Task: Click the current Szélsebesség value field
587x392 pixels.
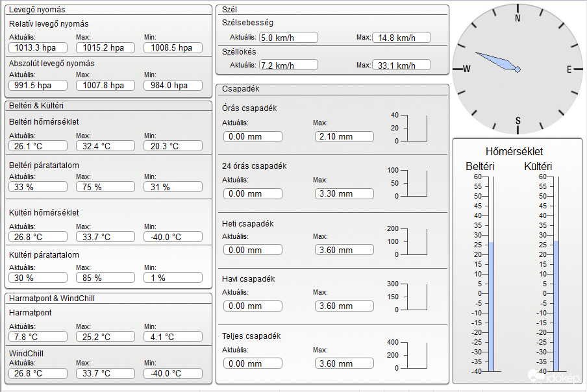Action: 288,38
